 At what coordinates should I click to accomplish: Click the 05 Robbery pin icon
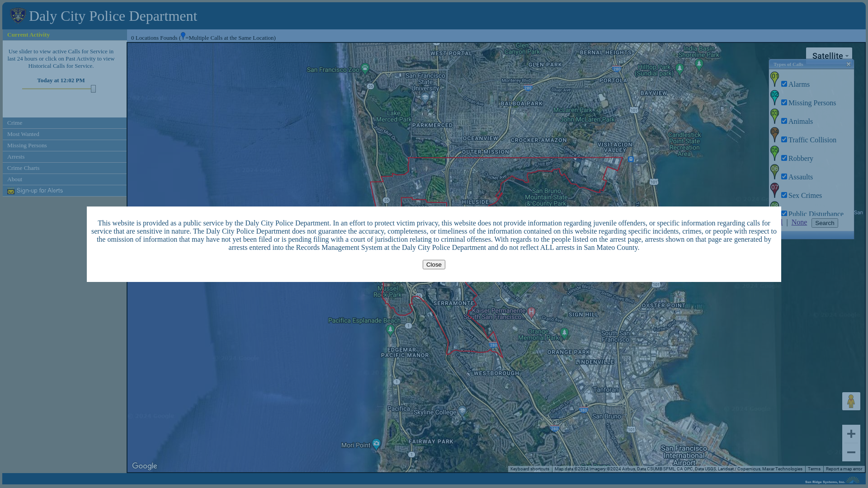pos(774,154)
